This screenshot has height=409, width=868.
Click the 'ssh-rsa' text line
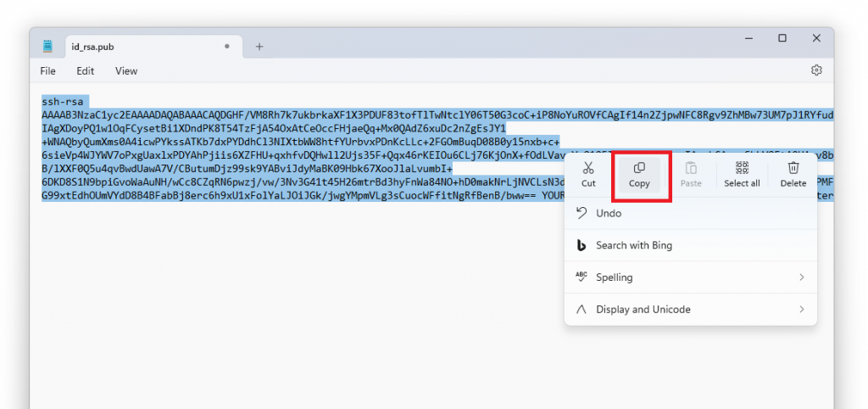[63, 102]
